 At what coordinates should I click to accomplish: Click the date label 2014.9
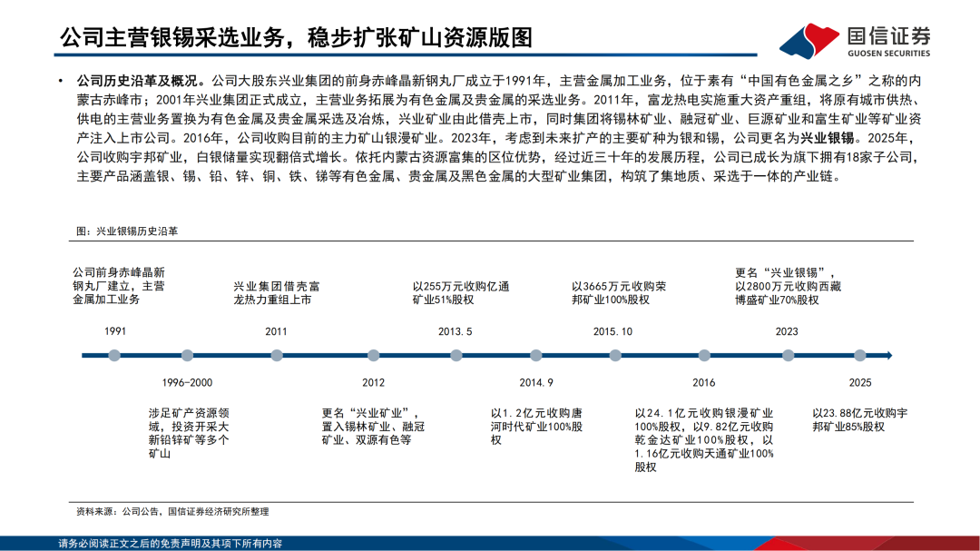click(x=536, y=383)
